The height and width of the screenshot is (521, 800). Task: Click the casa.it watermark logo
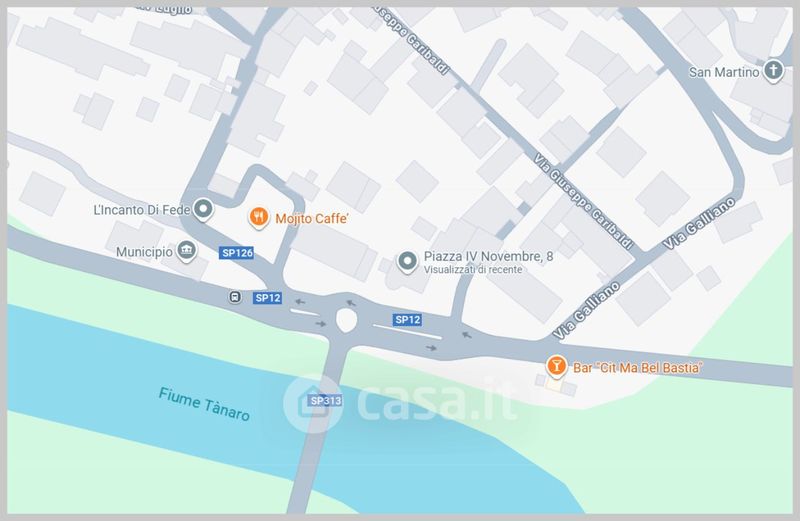[x=400, y=403]
